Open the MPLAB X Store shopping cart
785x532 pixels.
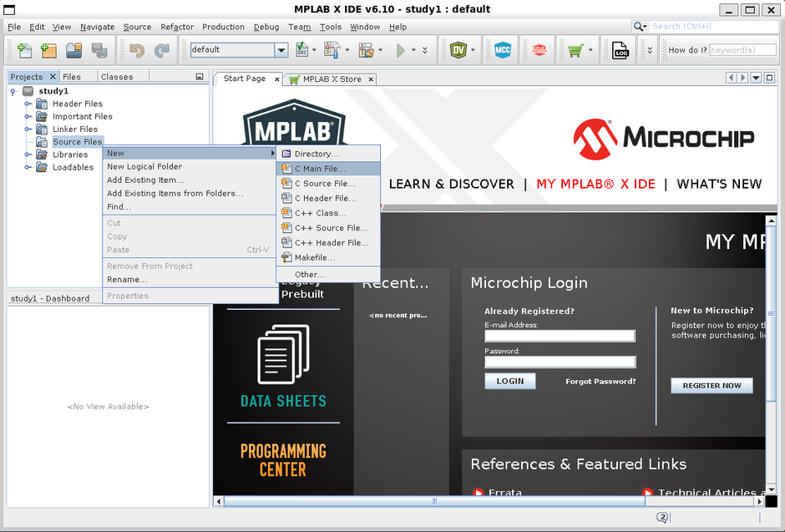click(x=577, y=48)
